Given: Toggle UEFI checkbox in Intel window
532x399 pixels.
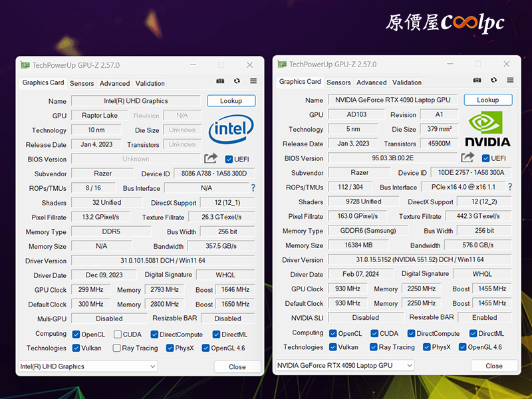Looking at the screenshot, I should (x=229, y=159).
